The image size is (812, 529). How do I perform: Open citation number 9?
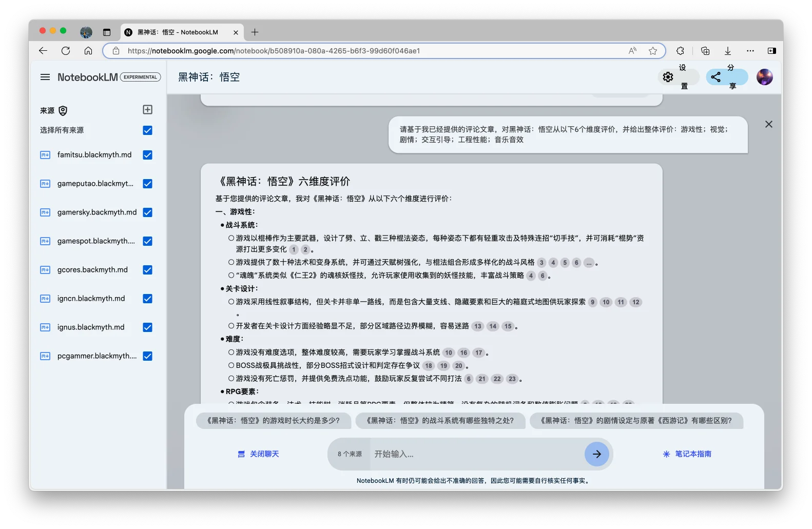click(592, 302)
